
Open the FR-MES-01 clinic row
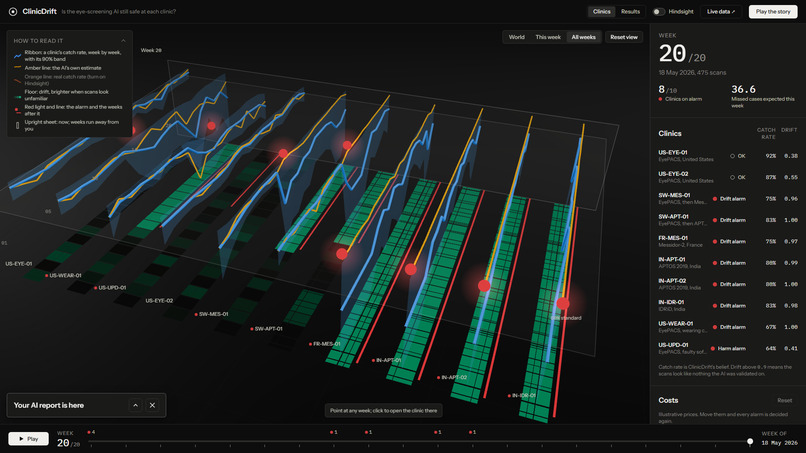[727, 242]
